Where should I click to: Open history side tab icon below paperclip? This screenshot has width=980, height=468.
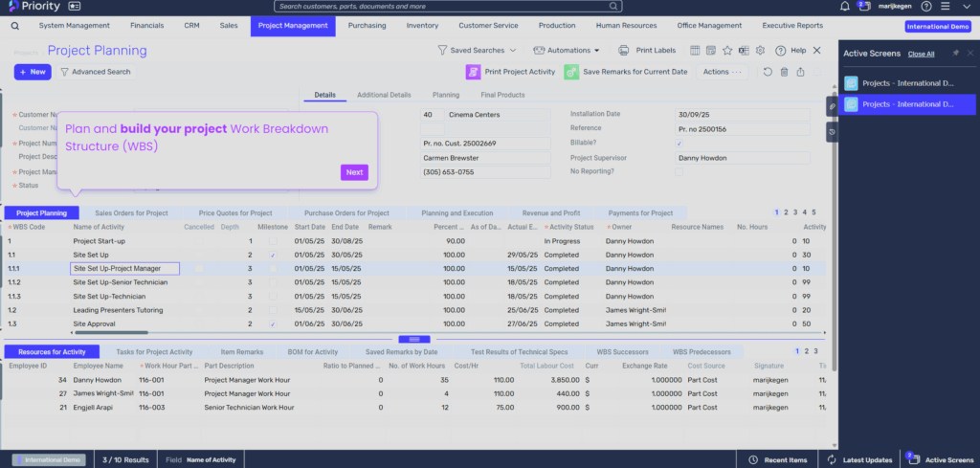tap(832, 132)
